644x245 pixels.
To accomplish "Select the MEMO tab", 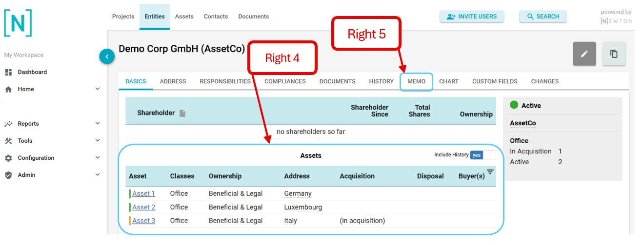I will [417, 81].
